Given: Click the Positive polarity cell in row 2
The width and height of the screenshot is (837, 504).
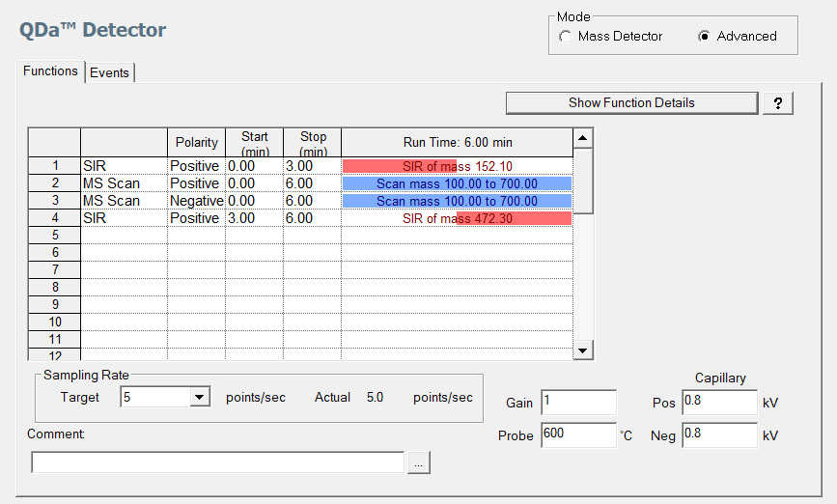Looking at the screenshot, I should click(x=196, y=183).
